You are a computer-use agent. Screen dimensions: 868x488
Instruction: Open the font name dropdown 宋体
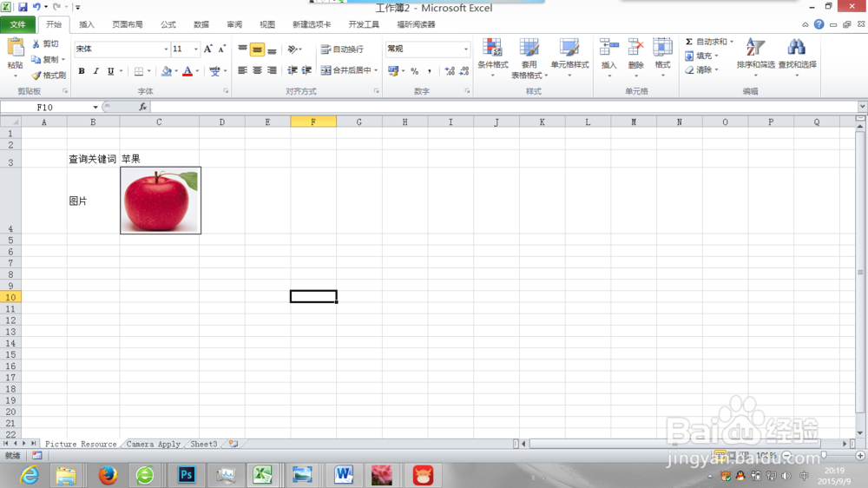pos(166,49)
